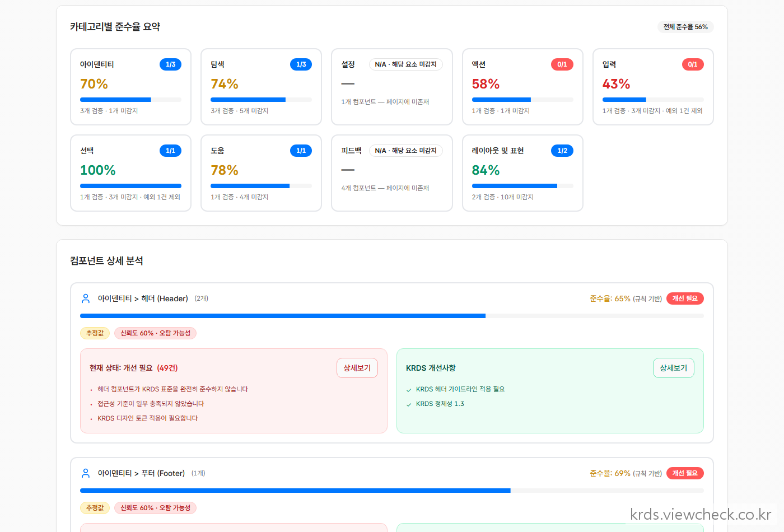Click the check icon next to KRDS 정체성 1.3
Image resolution: width=784 pixels, height=532 pixels.
409,404
